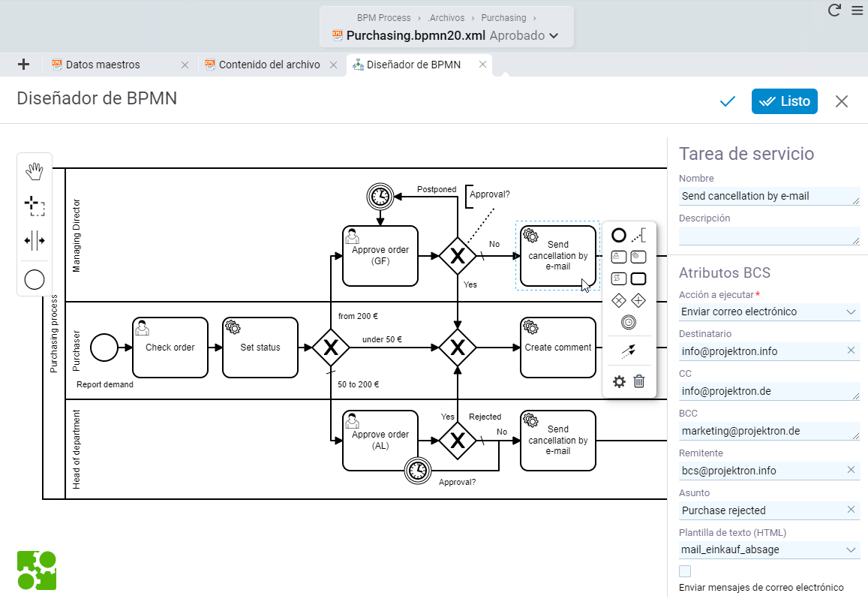Viewport: 868px width, 602px height.
Task: Open BPM Process breadcrumb link
Action: click(x=383, y=18)
